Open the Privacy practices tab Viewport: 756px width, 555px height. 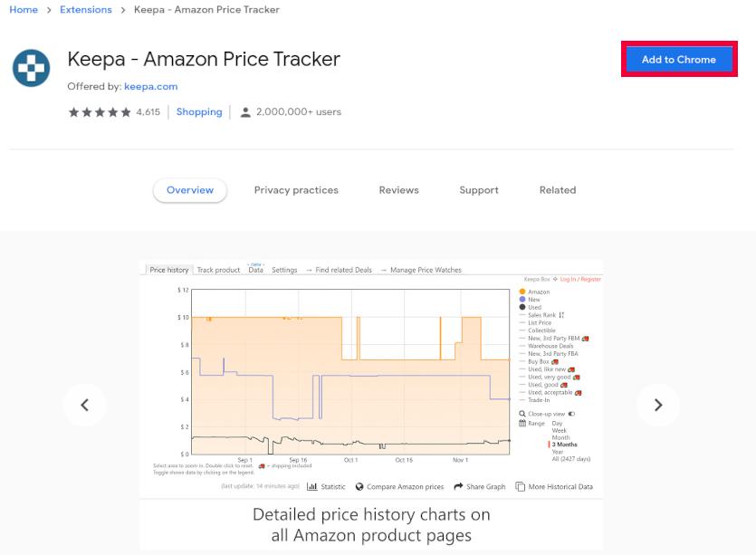(x=296, y=190)
